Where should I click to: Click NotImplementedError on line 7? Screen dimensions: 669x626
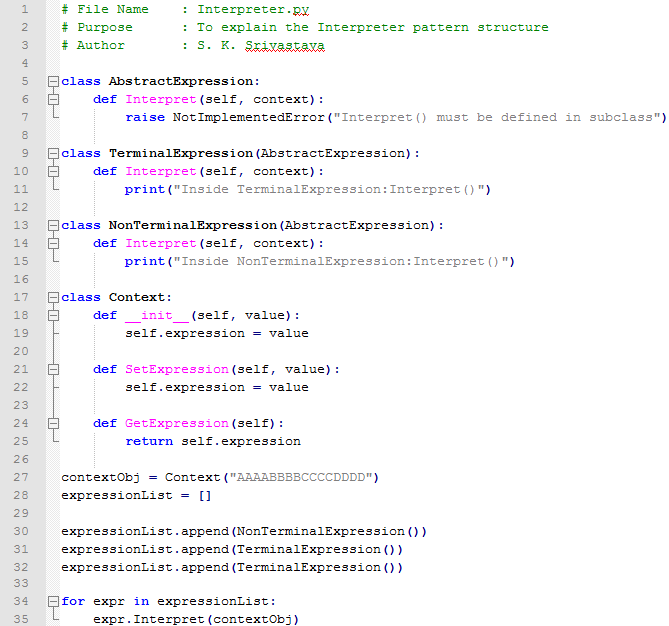(249, 117)
